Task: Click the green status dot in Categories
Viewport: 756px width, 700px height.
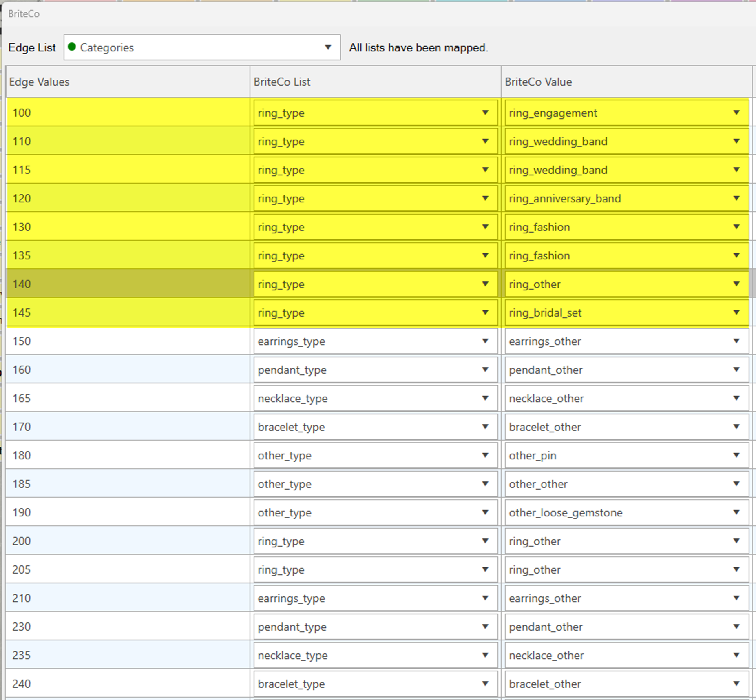Action: pos(72,47)
